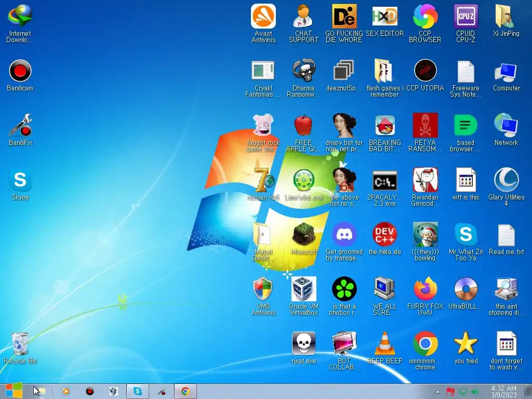Switch to Skype in the taskbar
The height and width of the screenshot is (399, 532).
coord(137,391)
